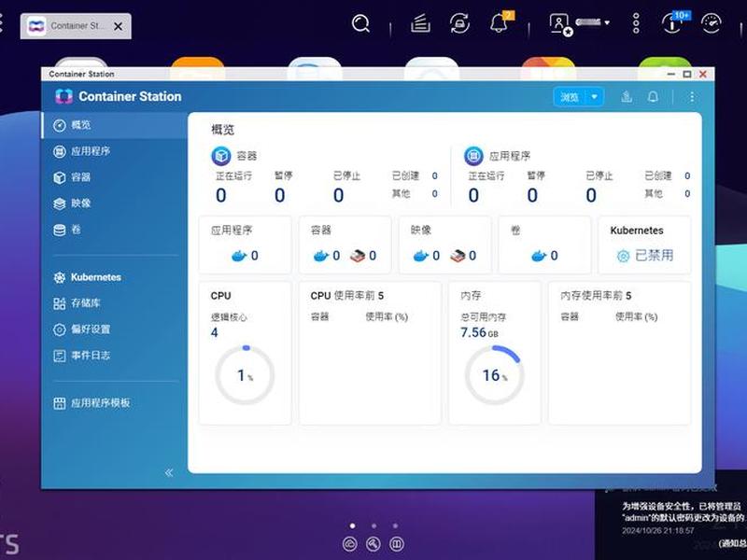Open the 概览 overview sidebar item
The width and height of the screenshot is (747, 560).
(114, 125)
